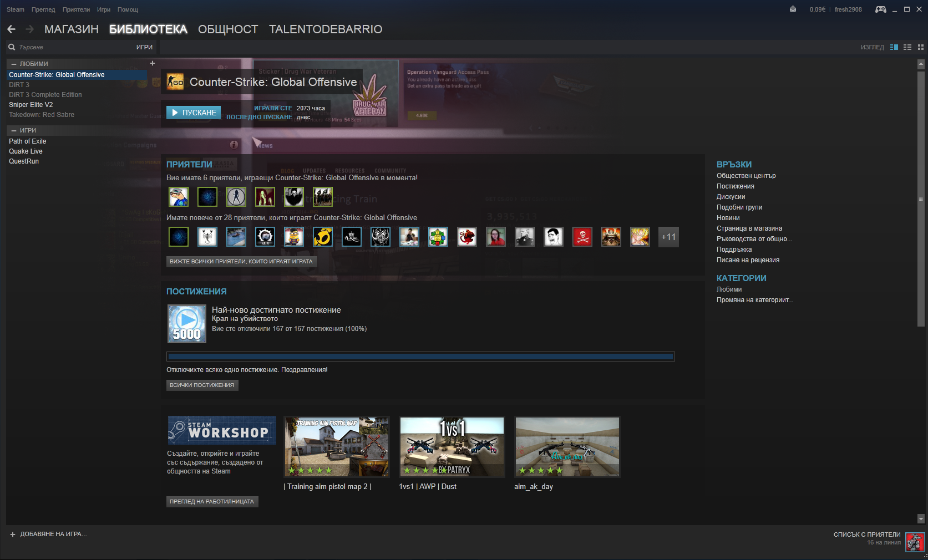Open the Motörhead skull friend avatar

pyautogui.click(x=381, y=237)
